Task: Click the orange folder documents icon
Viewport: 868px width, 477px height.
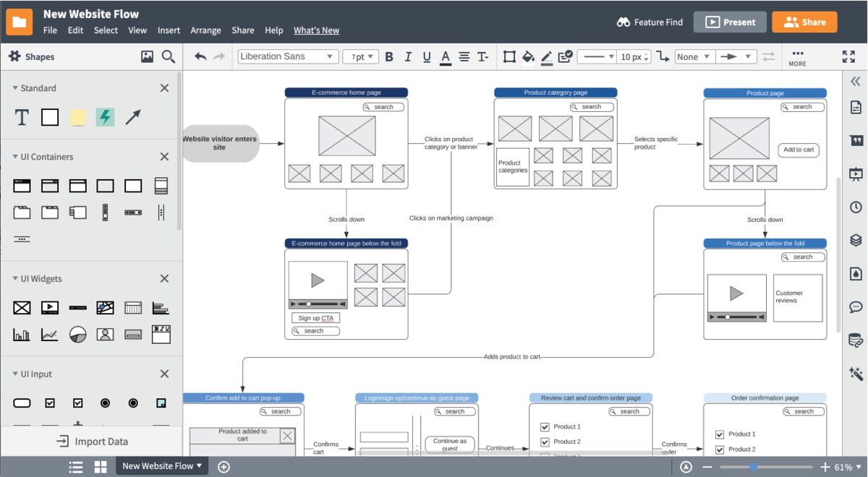Action: pos(20,22)
